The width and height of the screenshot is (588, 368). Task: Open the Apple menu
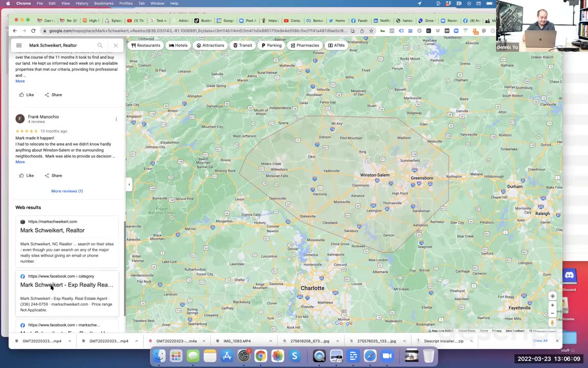click(x=8, y=4)
